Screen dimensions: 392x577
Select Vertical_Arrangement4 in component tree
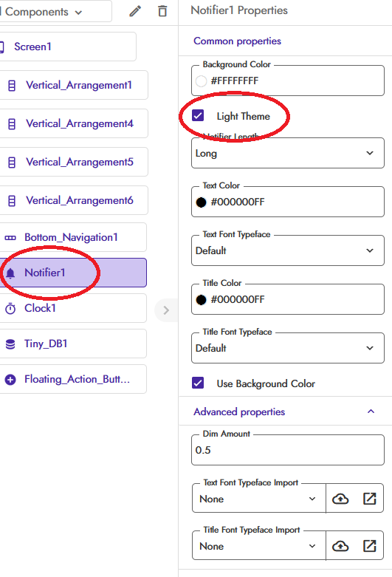pyautogui.click(x=74, y=123)
